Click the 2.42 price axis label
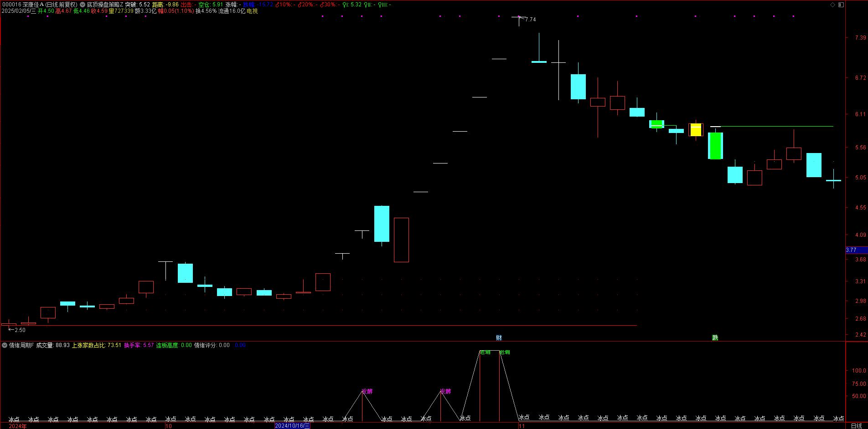 (x=860, y=335)
